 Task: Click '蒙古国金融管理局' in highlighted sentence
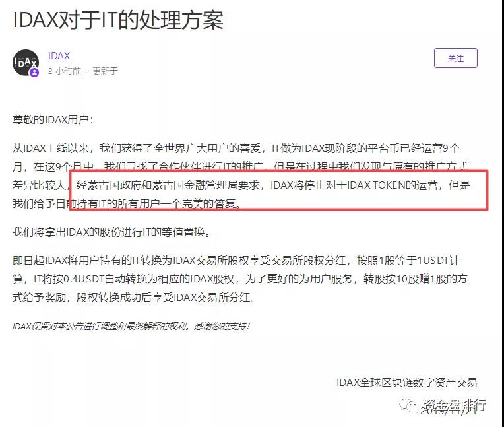click(195, 185)
